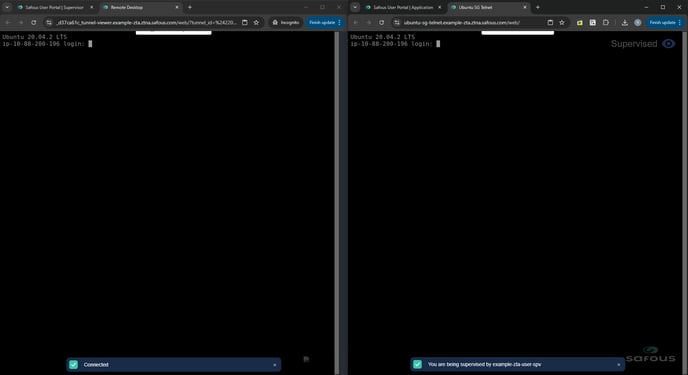
Task: Open Chrome menu dots in right window
Action: 680,22
